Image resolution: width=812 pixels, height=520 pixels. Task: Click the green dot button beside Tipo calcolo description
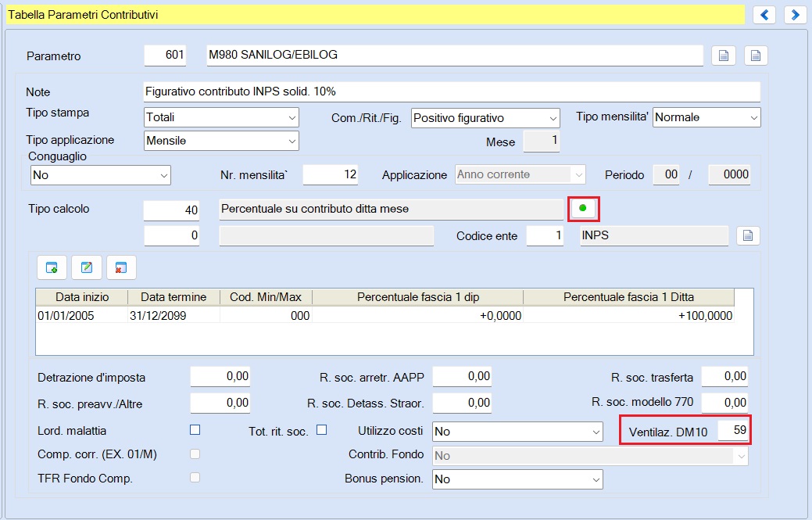pyautogui.click(x=583, y=208)
